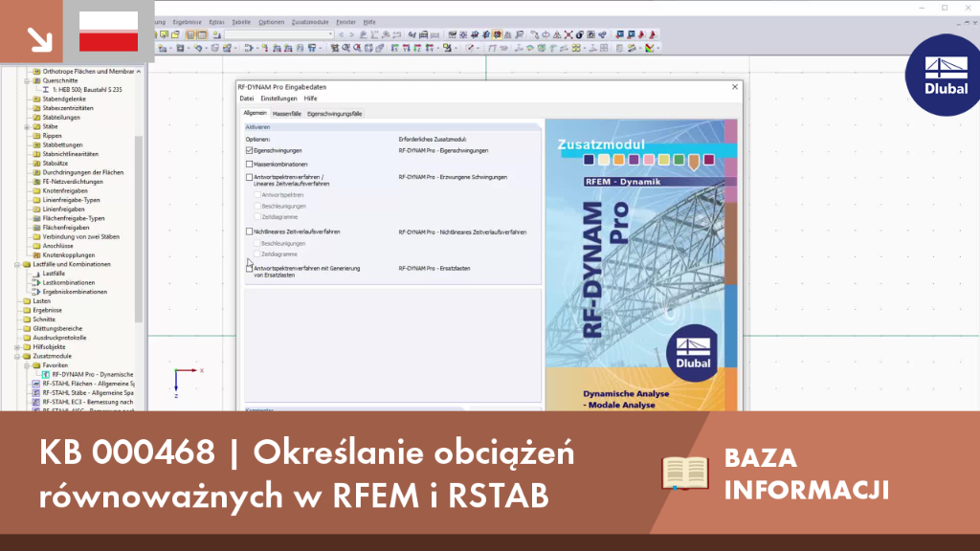The image size is (980, 551).
Task: Click the orange color square under Zusatzmodul
Action: pyautogui.click(x=619, y=160)
